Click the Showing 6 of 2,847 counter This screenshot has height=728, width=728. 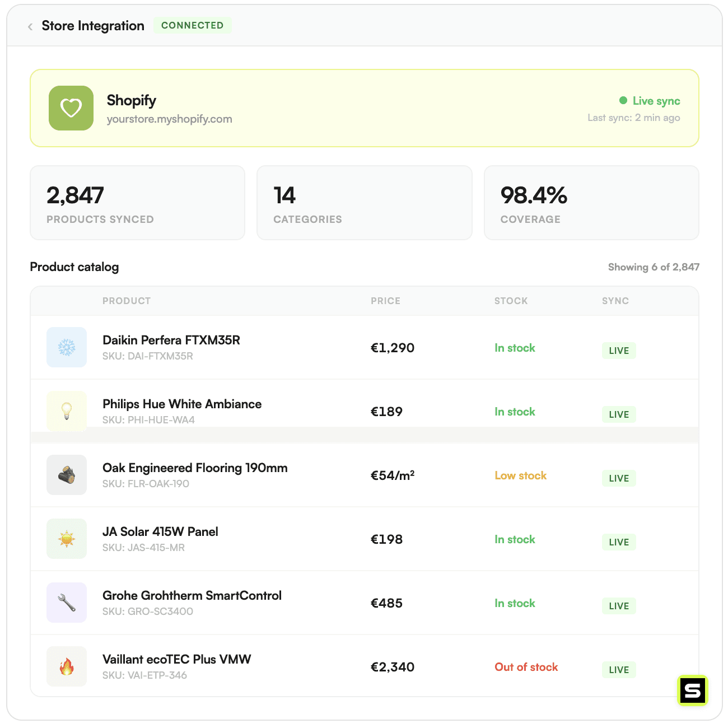click(x=654, y=267)
